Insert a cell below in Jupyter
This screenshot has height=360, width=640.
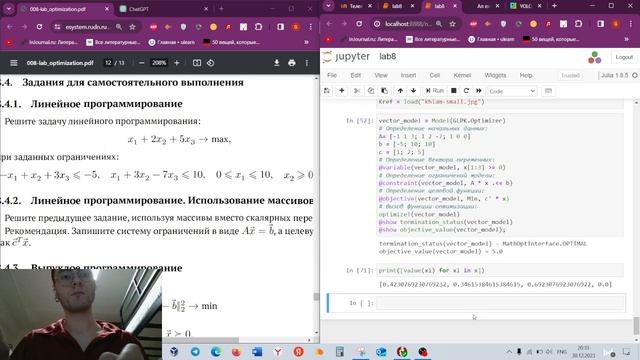pos(342,91)
